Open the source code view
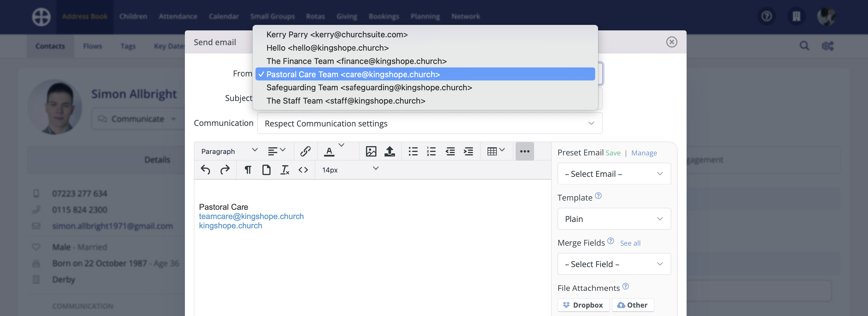Screen dimensions: 868x316 pos(303,170)
